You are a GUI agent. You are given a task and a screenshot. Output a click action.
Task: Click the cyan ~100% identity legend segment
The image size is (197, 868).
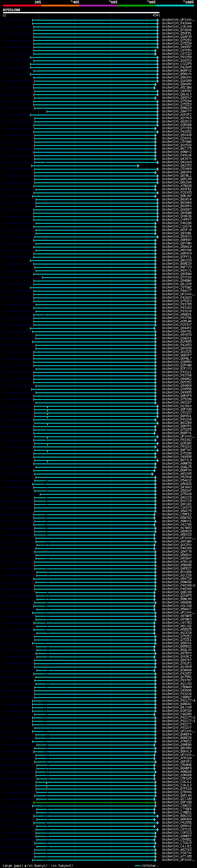pyautogui.click(x=175, y=6)
